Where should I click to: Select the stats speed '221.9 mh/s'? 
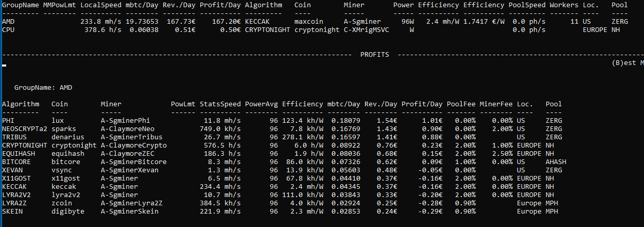tap(220, 212)
